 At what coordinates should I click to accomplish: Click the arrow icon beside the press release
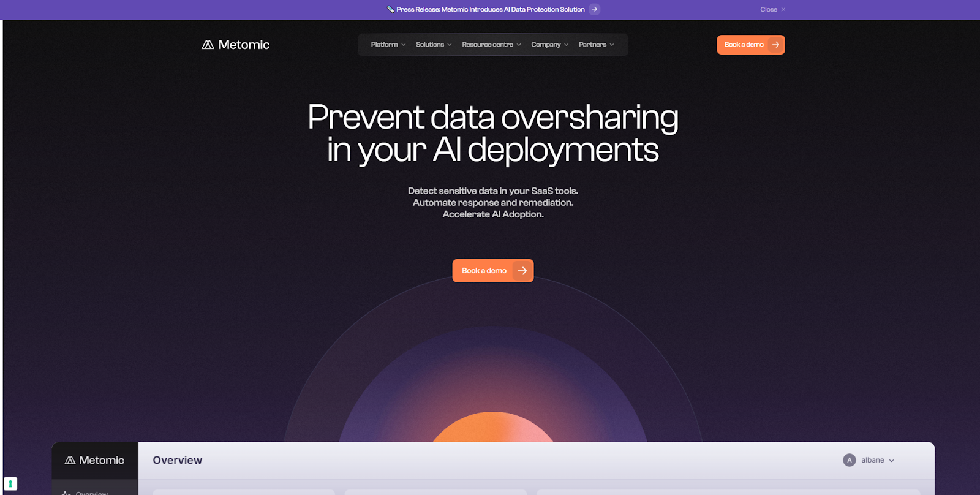point(594,9)
